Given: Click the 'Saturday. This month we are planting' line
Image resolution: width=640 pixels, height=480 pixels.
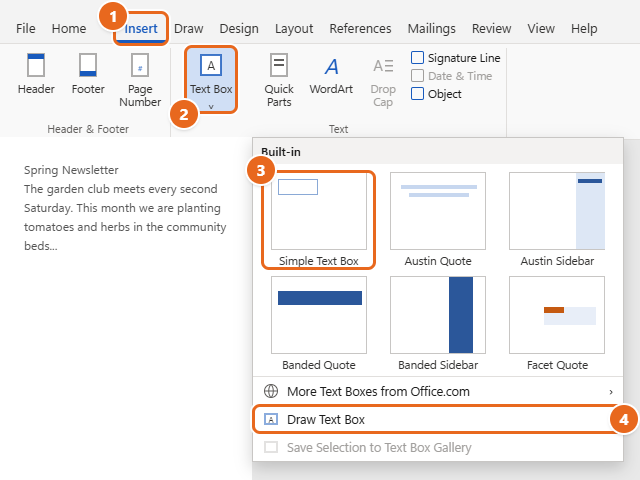Looking at the screenshot, I should pos(122,208).
